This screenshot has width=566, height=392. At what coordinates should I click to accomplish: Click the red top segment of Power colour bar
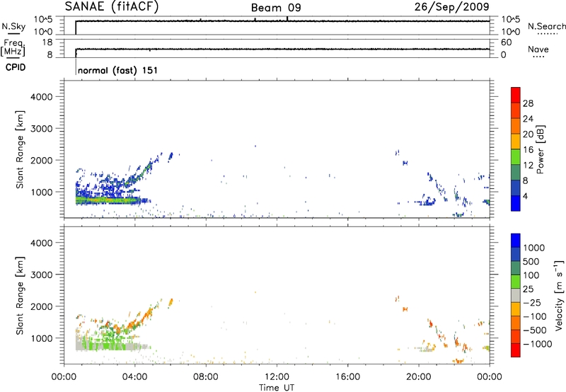(x=516, y=95)
